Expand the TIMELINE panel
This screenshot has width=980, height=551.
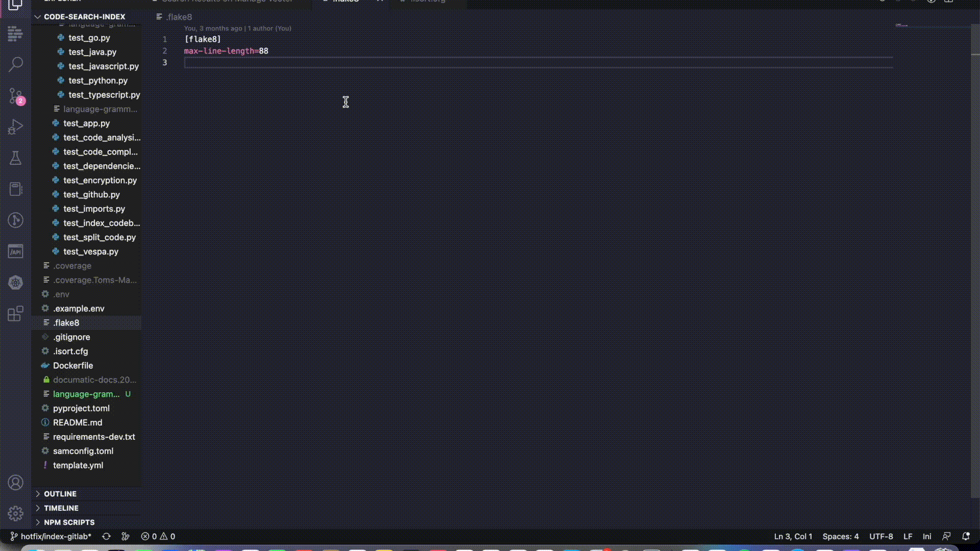tap(61, 508)
